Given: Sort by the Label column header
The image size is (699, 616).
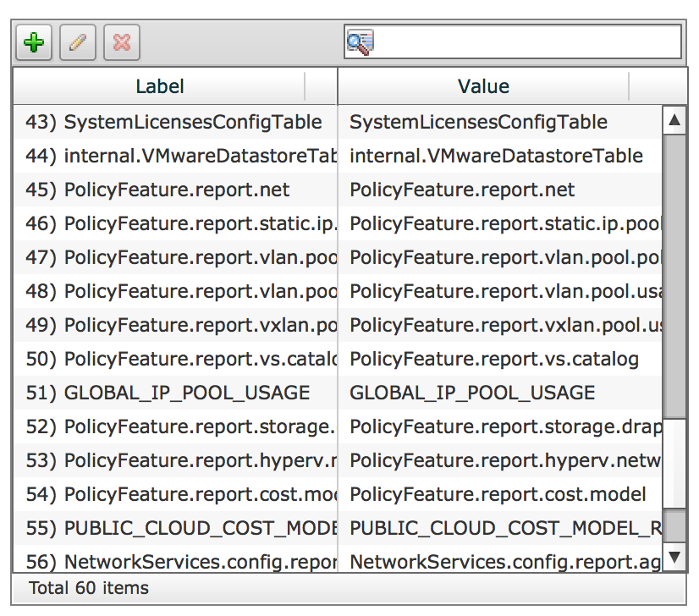Looking at the screenshot, I should [160, 86].
